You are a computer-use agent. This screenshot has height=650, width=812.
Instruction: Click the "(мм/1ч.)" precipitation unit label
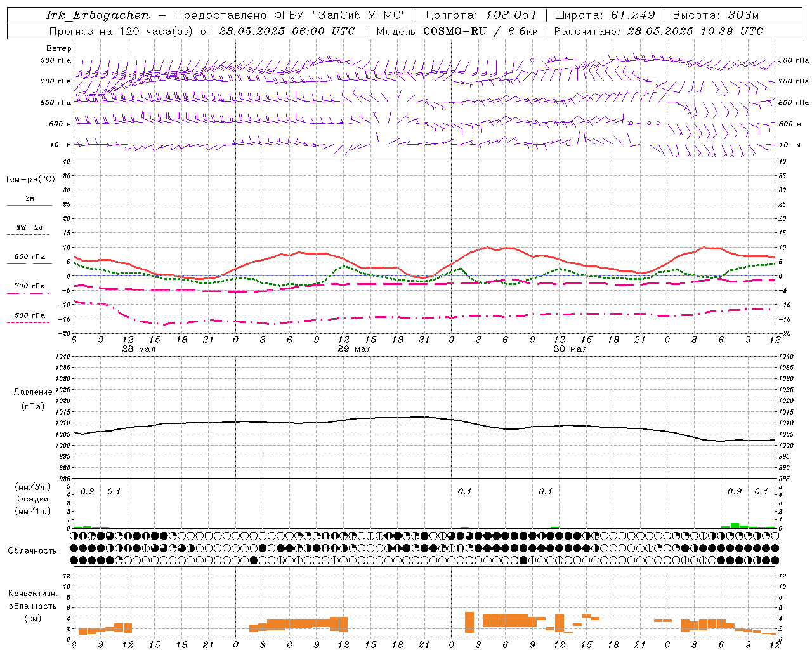(x=33, y=511)
